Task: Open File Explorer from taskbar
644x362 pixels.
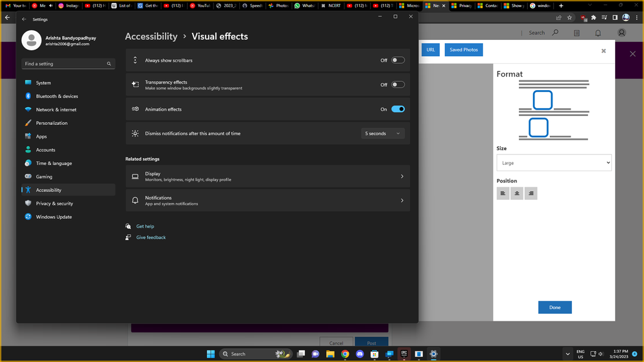Action: pos(330,354)
